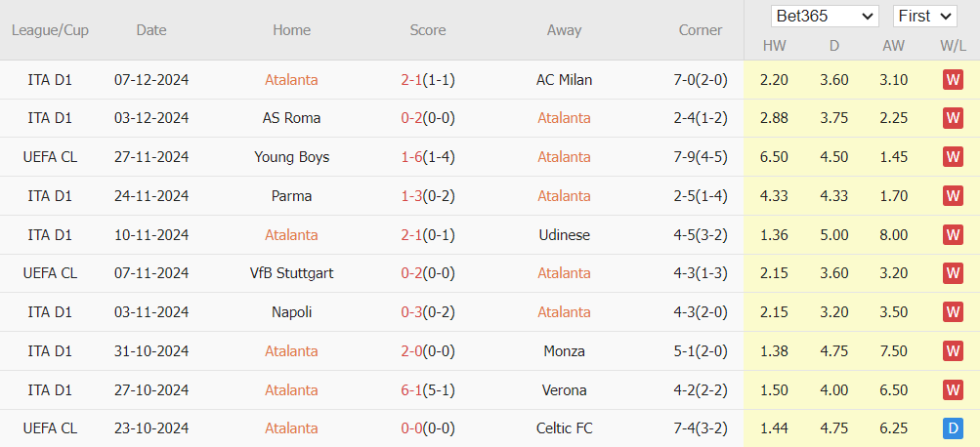980x447 pixels.
Task: Open the Young Boys team link
Action: click(x=291, y=157)
